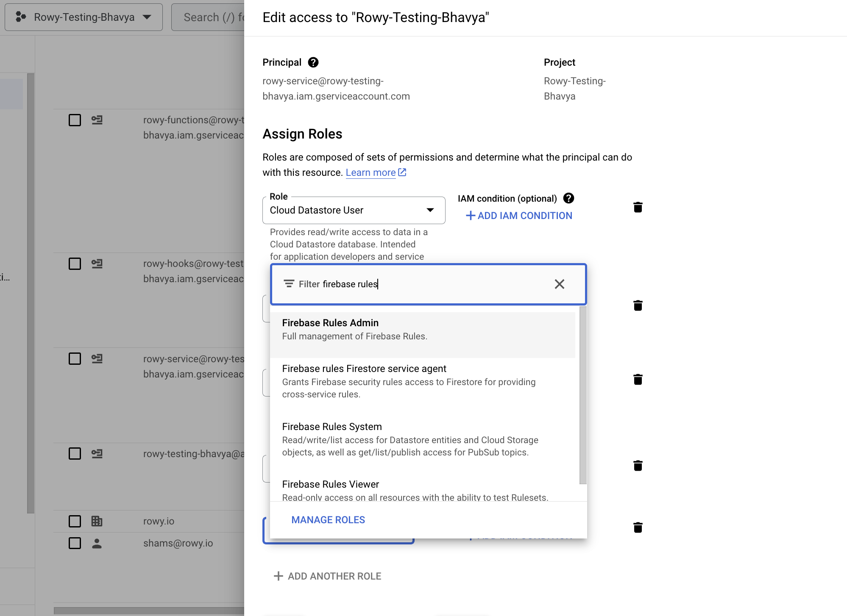The width and height of the screenshot is (847, 616).
Task: Click the Principal help question mark icon
Action: pyautogui.click(x=313, y=62)
